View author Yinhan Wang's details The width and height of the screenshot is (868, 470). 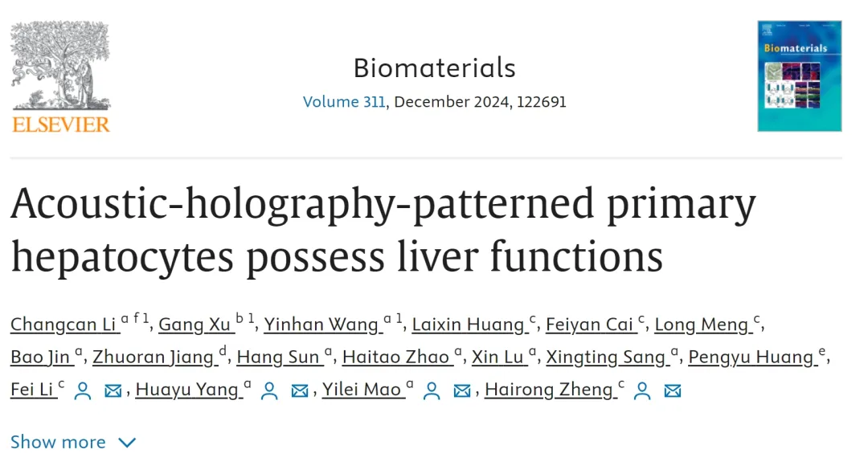[321, 325]
